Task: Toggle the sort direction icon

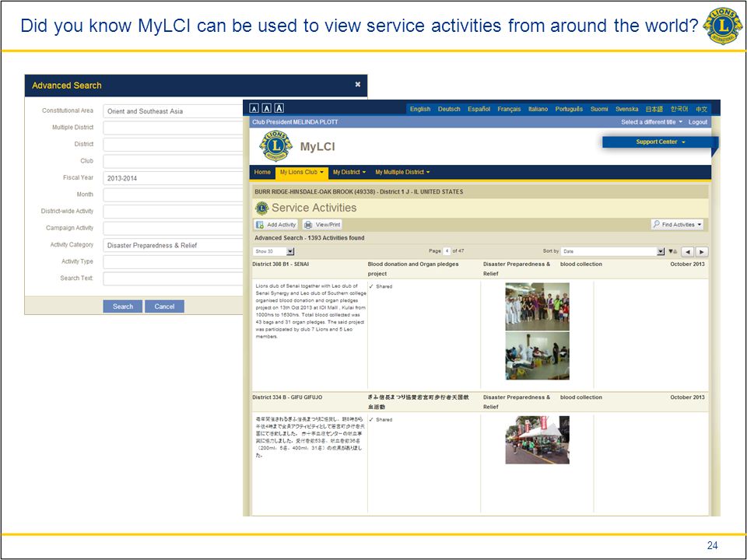Action: 672,251
